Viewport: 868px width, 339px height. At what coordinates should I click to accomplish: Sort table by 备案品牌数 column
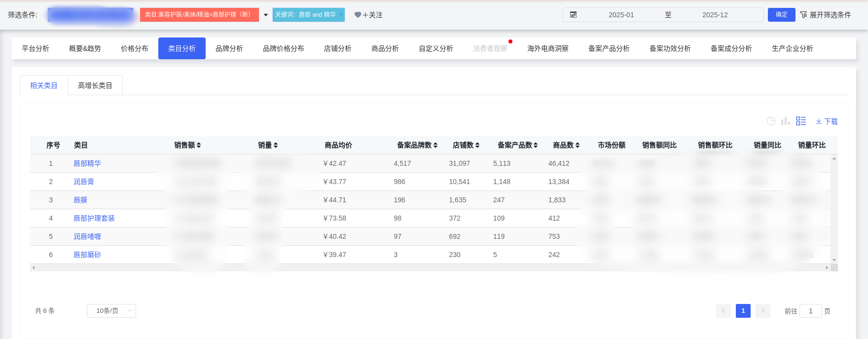coord(417,145)
